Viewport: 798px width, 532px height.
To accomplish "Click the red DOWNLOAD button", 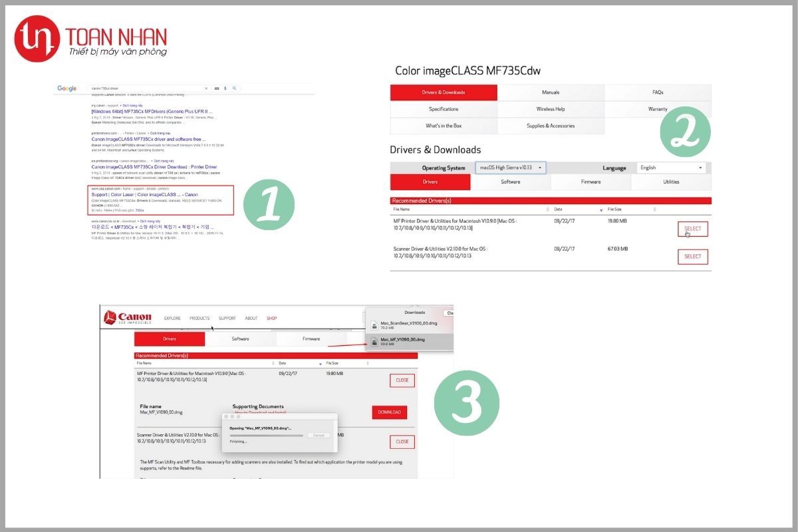I will pyautogui.click(x=390, y=412).
